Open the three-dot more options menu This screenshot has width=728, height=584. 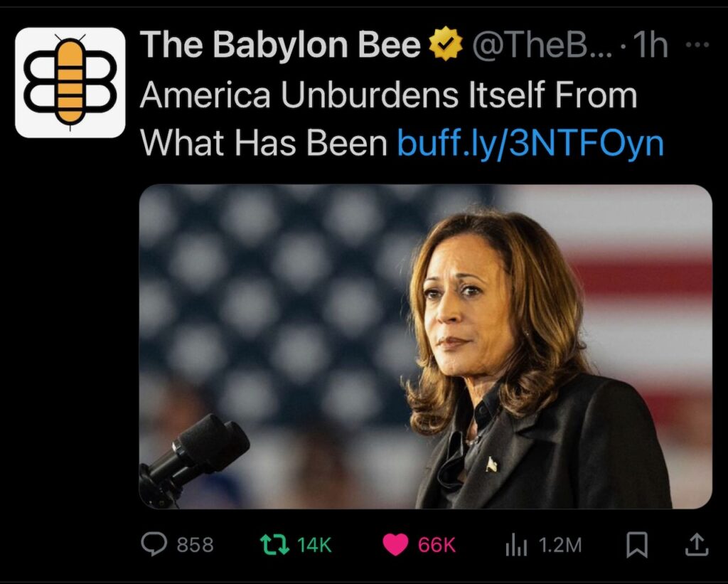697,45
